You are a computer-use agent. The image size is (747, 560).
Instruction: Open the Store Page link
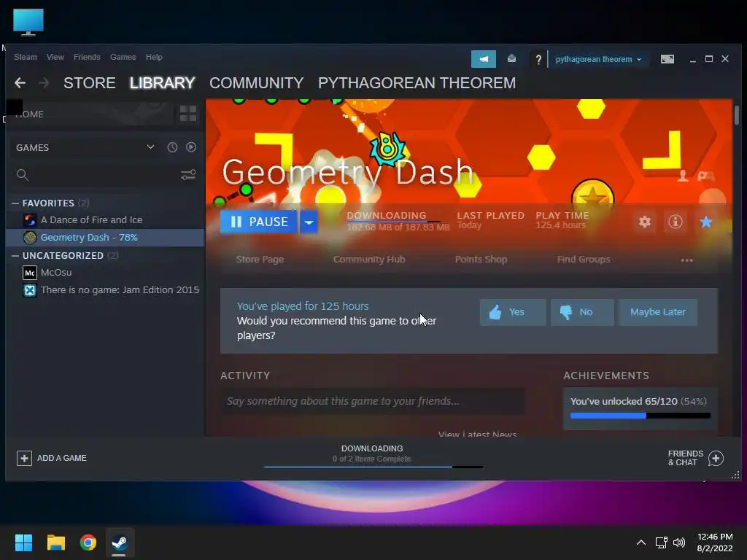click(x=260, y=260)
